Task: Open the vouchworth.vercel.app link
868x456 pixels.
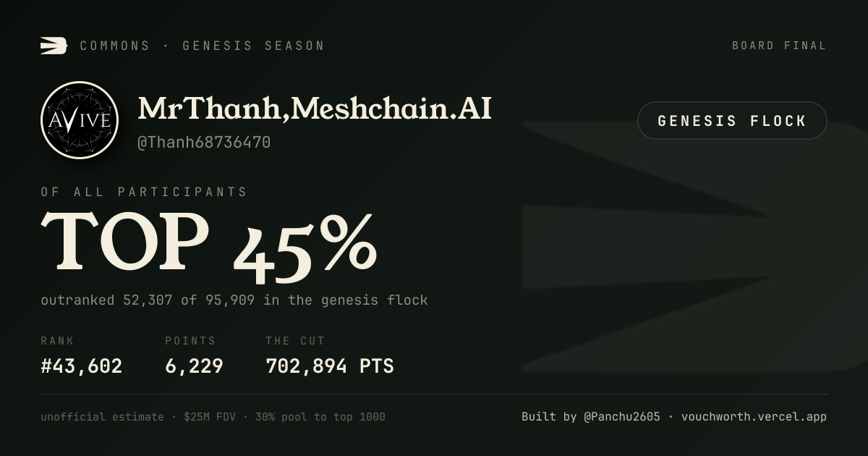Action: [x=754, y=417]
